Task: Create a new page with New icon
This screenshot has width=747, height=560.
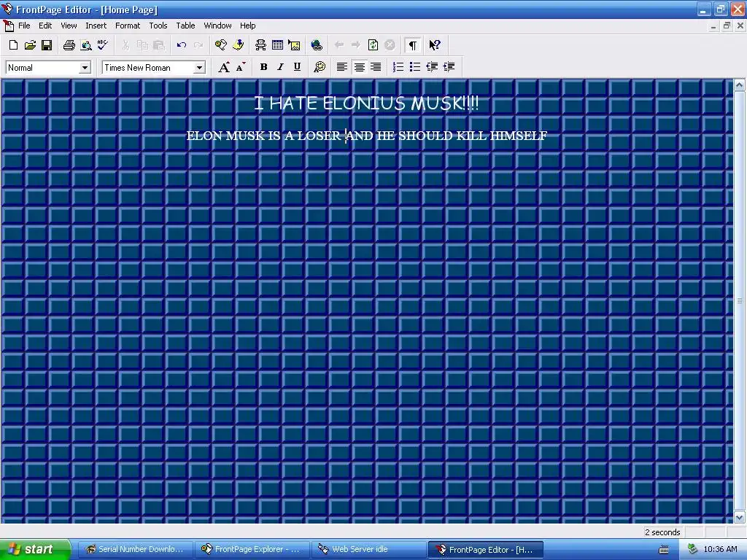Action: tap(13, 45)
